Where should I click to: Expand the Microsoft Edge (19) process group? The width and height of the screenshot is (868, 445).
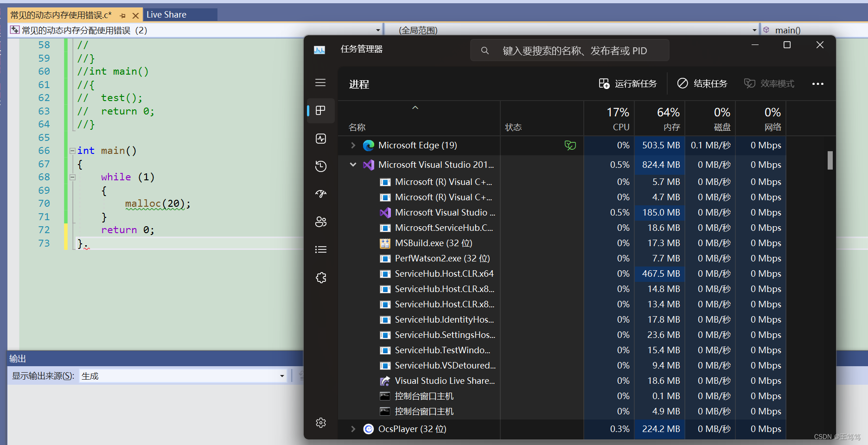[x=353, y=146]
